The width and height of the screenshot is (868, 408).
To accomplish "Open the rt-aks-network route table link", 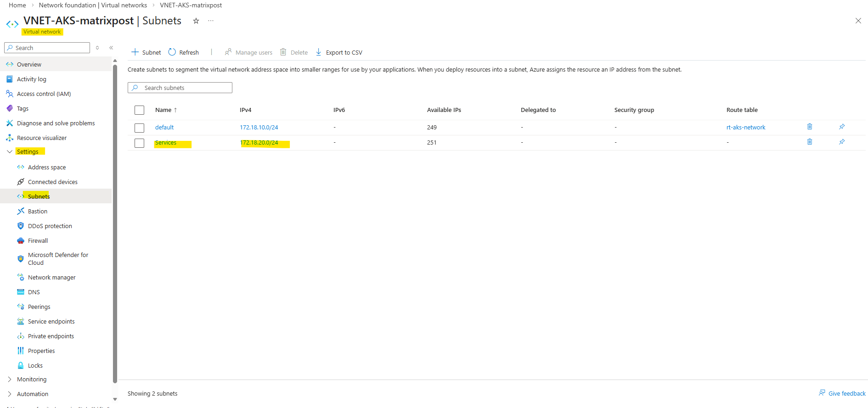I will coord(746,128).
